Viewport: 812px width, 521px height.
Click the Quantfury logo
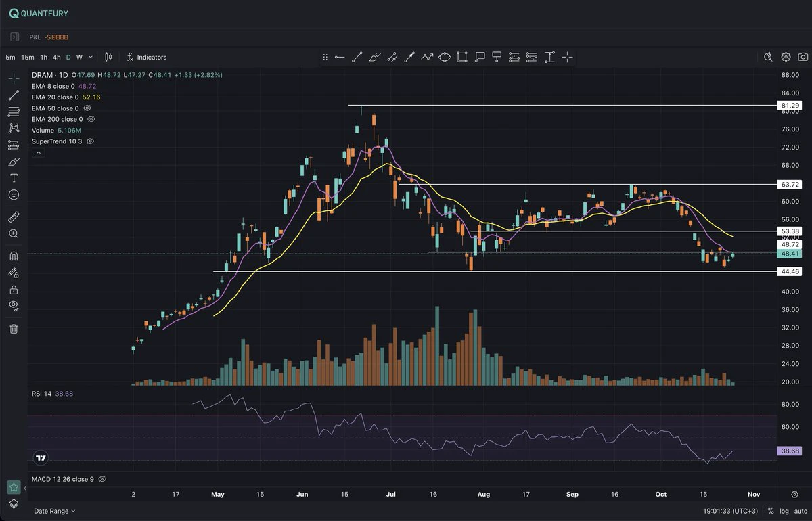[x=39, y=14]
